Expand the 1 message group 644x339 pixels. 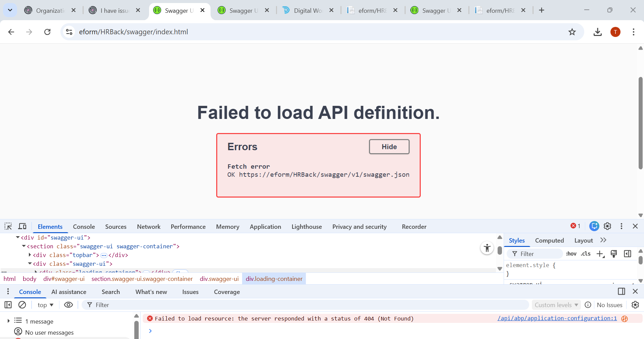pos(8,321)
